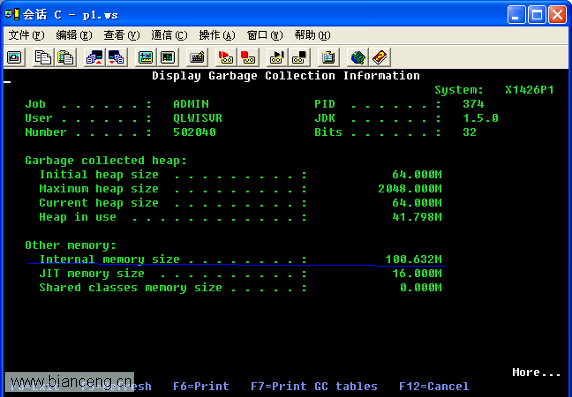The height and width of the screenshot is (397, 572).
Task: Click the job name ADMIN
Action: coord(191,104)
